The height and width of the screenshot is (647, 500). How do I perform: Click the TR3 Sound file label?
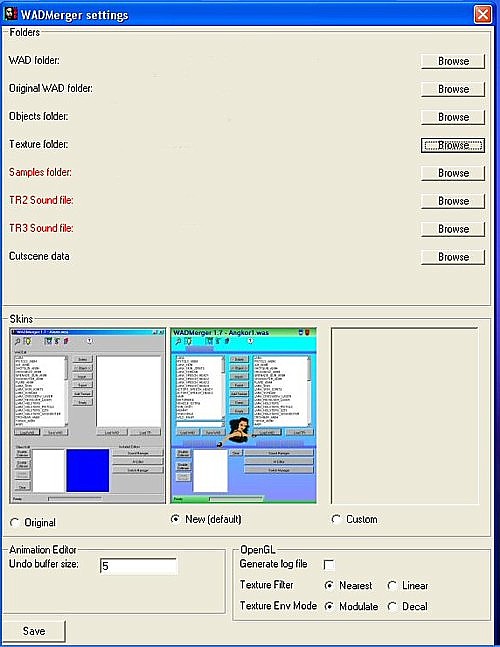tap(41, 228)
